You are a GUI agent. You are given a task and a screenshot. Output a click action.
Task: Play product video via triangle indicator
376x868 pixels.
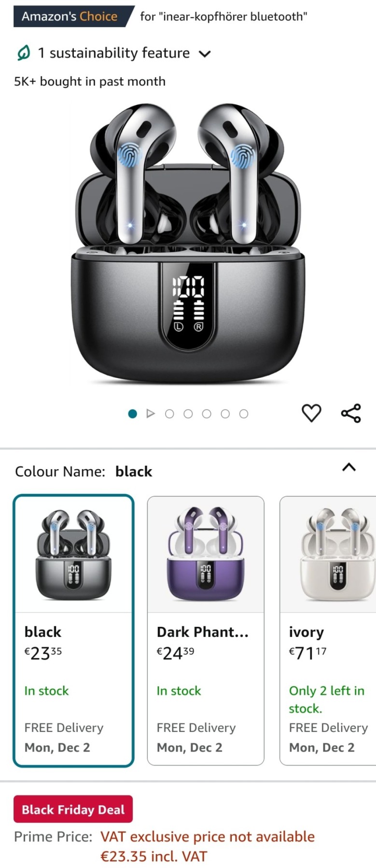[x=151, y=414]
